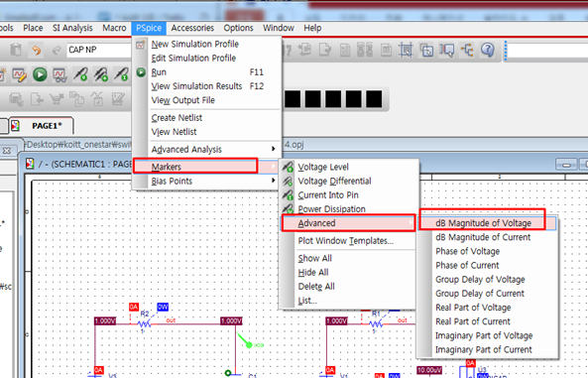Open the Help menu
Viewport: 588px width, 378px height.
312,28
